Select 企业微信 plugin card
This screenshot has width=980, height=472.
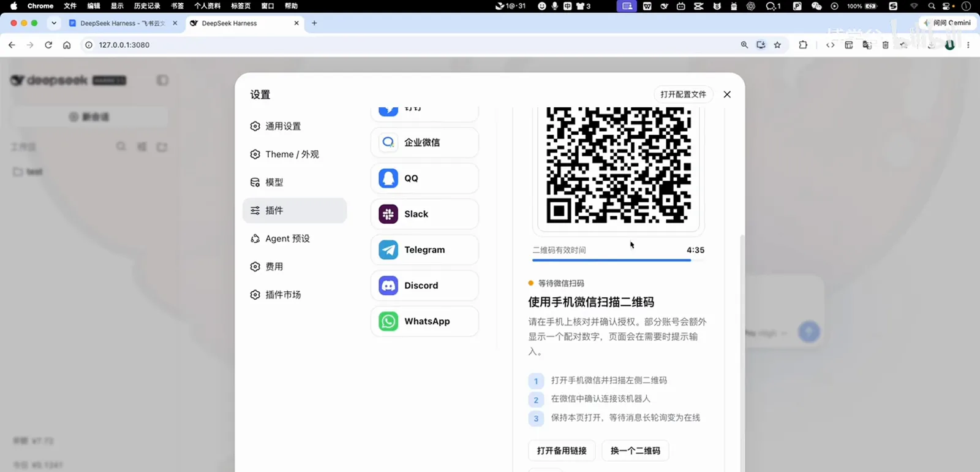click(424, 142)
